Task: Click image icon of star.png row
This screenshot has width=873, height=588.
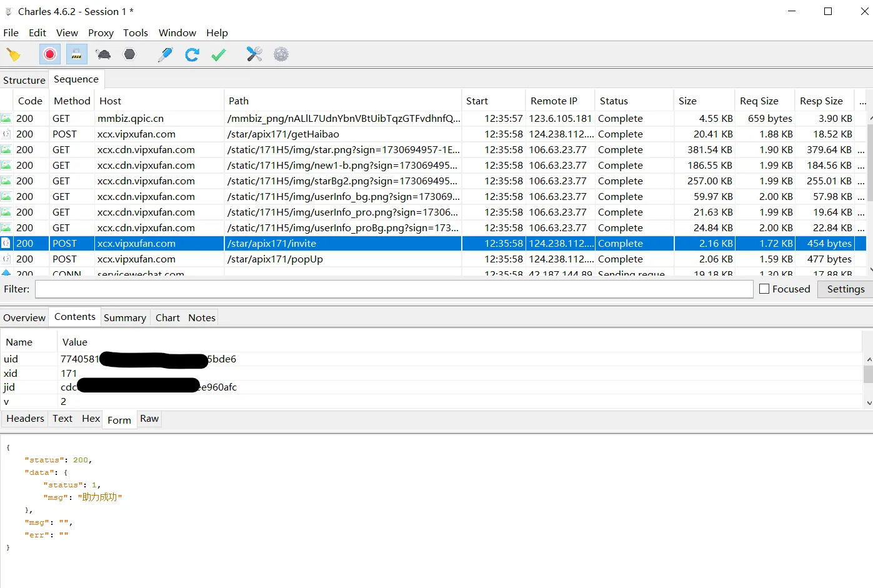Action: click(6, 149)
